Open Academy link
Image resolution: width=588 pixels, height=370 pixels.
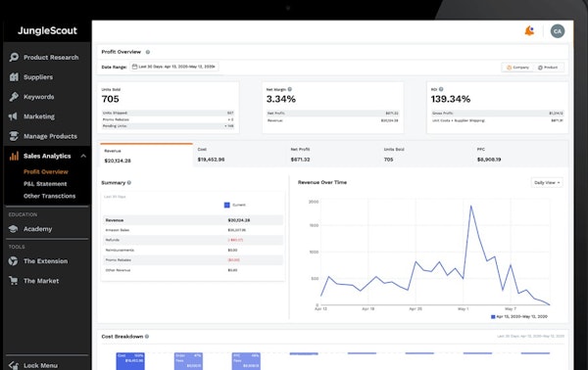click(37, 229)
